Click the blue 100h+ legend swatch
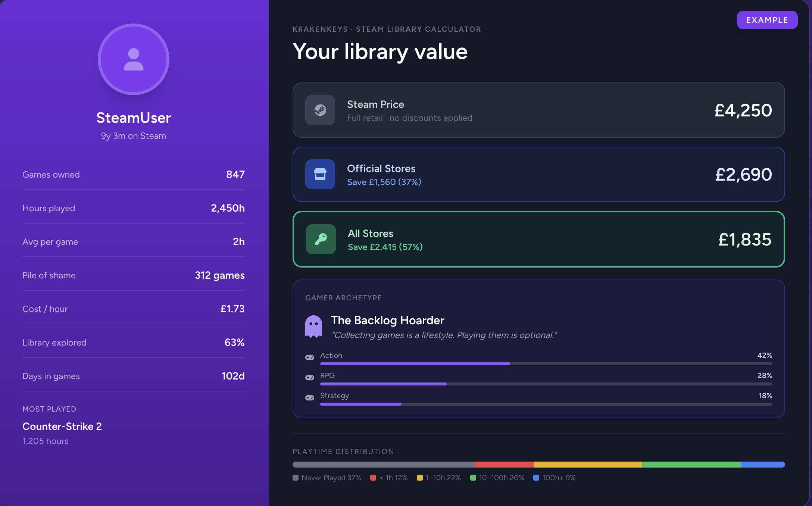The width and height of the screenshot is (812, 506). point(536,478)
